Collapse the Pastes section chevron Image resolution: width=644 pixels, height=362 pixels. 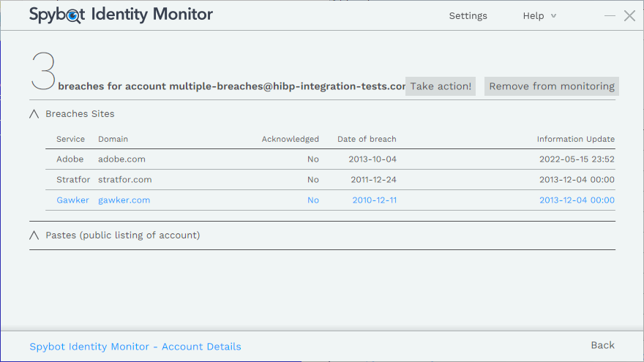(34, 235)
